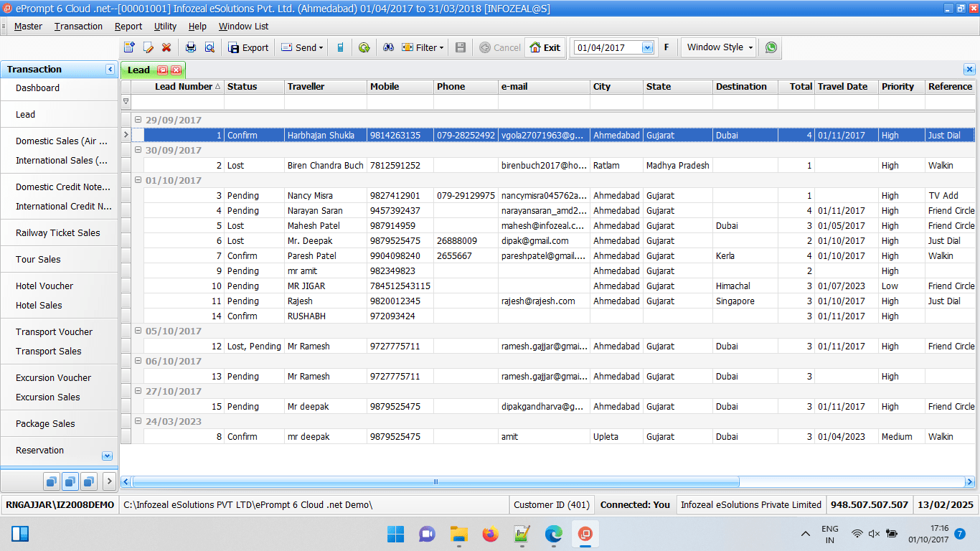Viewport: 980px width, 551px height.
Task: Open the 01/04/2017 date dropdown
Action: pos(647,47)
